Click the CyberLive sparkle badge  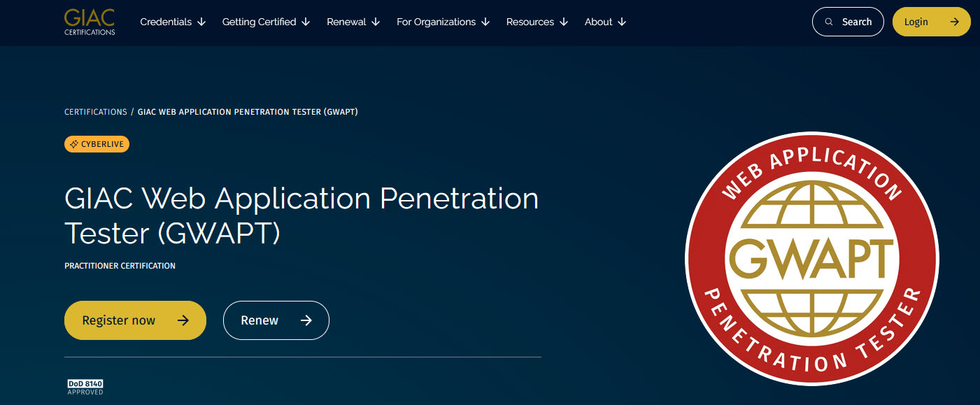(97, 144)
